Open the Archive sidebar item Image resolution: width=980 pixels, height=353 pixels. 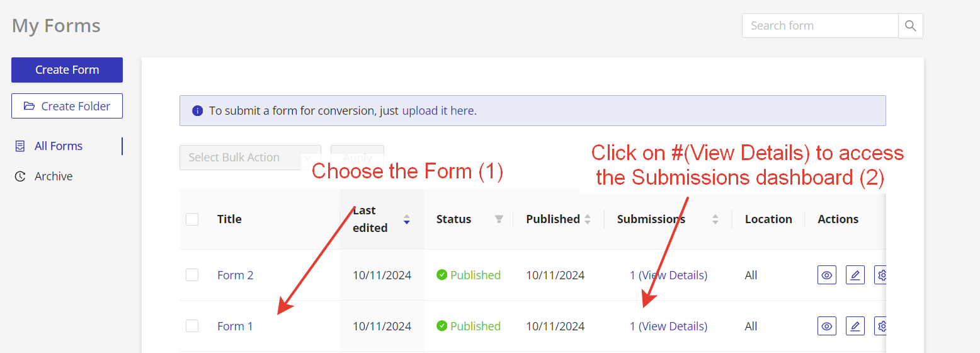[x=54, y=176]
